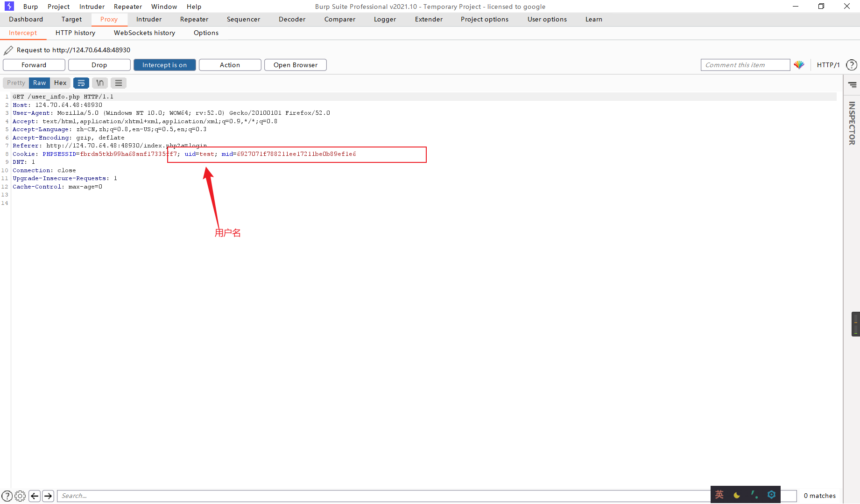The width and height of the screenshot is (860, 504).
Task: Click the Referer header line
Action: click(110, 146)
